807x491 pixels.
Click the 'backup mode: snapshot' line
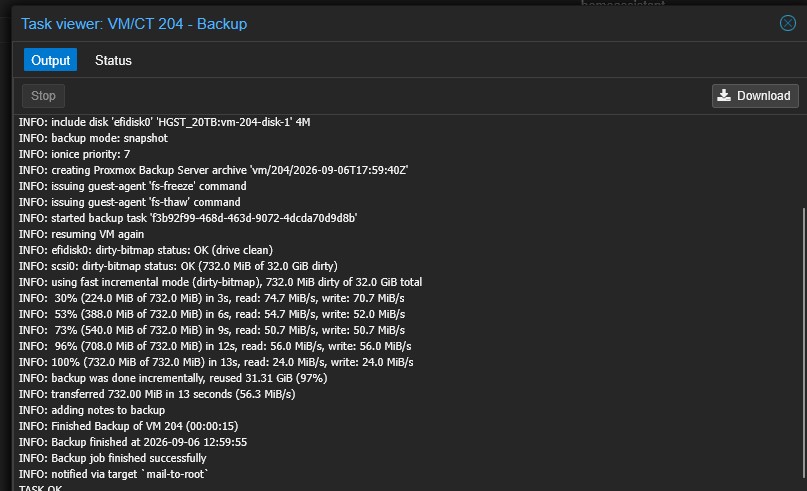click(93, 138)
